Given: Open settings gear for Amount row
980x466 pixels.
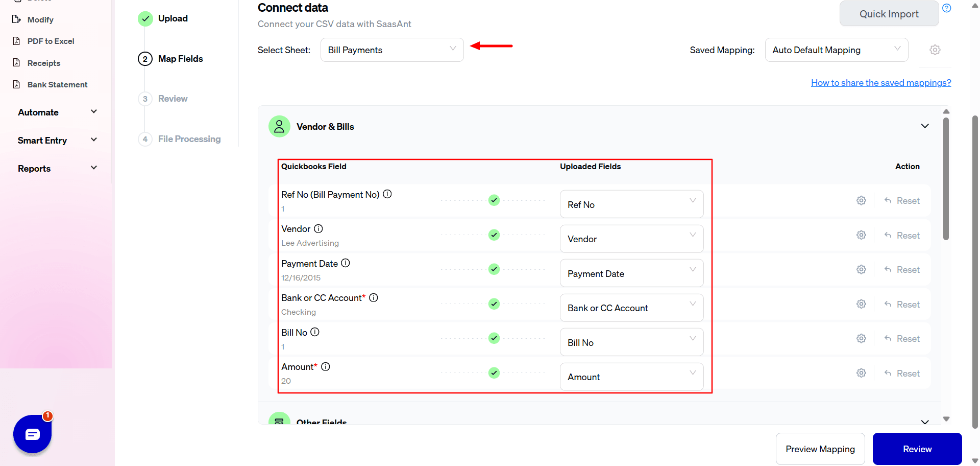Looking at the screenshot, I should click(x=861, y=373).
